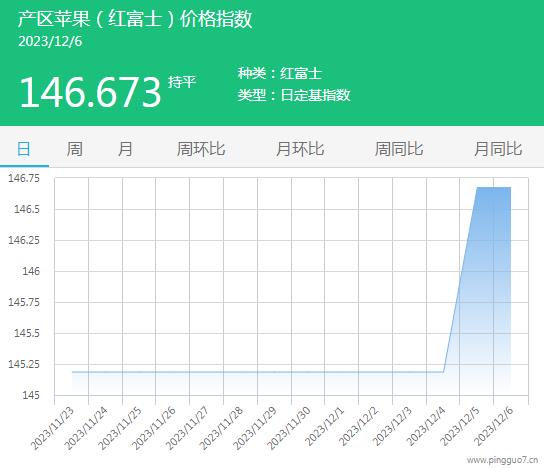This screenshot has height=468, width=544.
Task: Click the 2023/11/30 x-axis date label
Action: click(289, 428)
